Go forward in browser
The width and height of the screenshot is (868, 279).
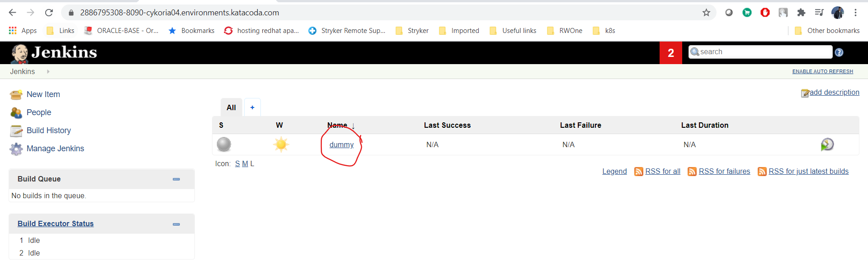(x=31, y=13)
